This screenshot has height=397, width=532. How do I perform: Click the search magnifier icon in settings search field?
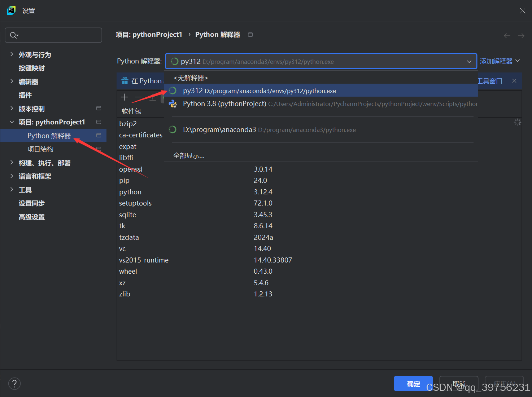14,35
